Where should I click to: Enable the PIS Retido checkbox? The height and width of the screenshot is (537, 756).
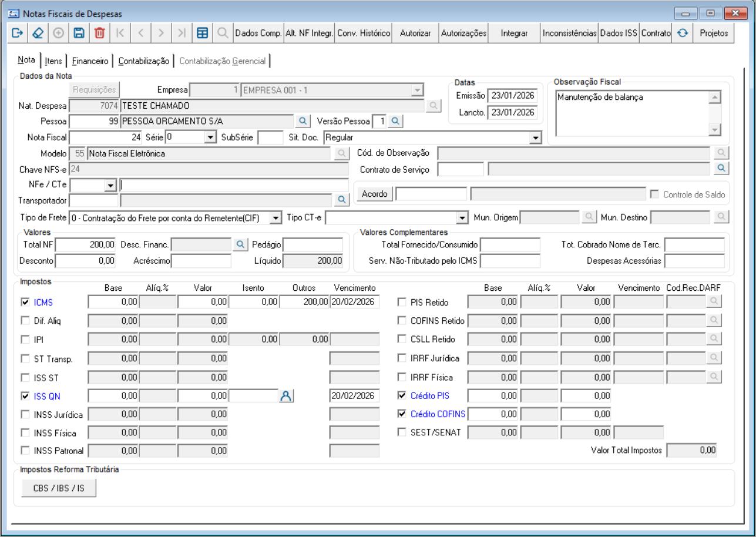402,303
